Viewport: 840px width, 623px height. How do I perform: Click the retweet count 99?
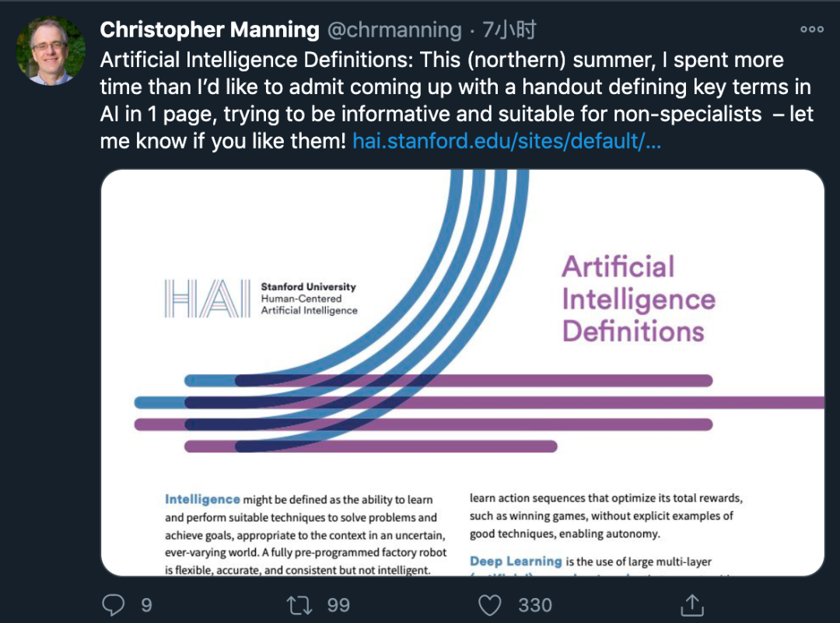point(338,604)
